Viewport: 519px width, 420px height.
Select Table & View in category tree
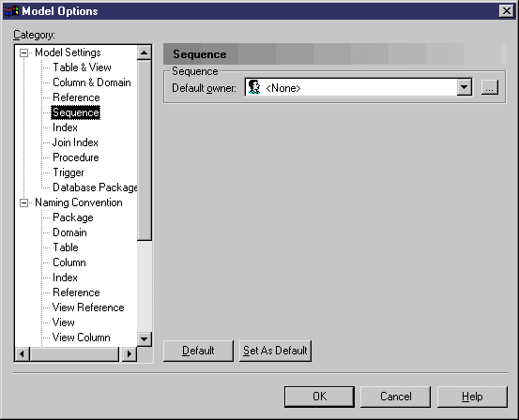[82, 67]
